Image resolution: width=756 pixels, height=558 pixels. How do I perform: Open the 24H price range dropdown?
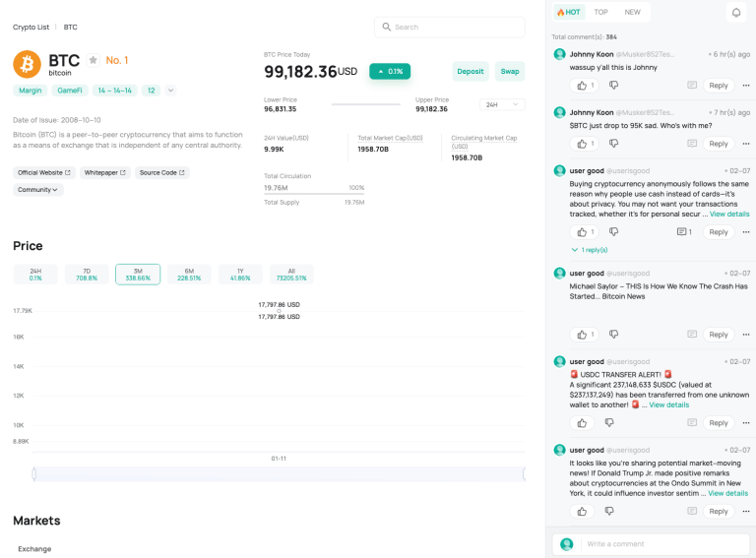(502, 104)
